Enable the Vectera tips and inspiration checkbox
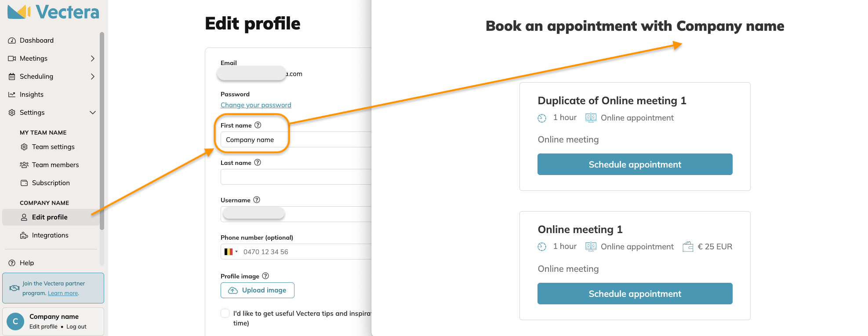The height and width of the screenshot is (336, 868). click(225, 313)
